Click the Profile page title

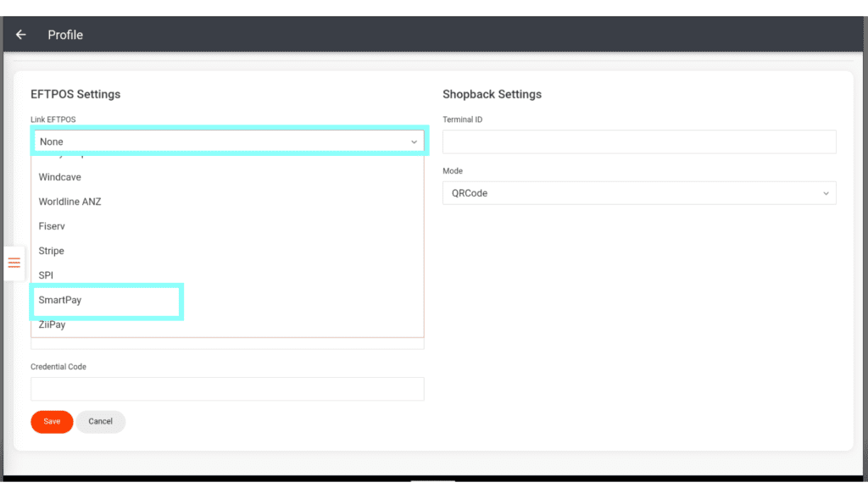pyautogui.click(x=65, y=35)
